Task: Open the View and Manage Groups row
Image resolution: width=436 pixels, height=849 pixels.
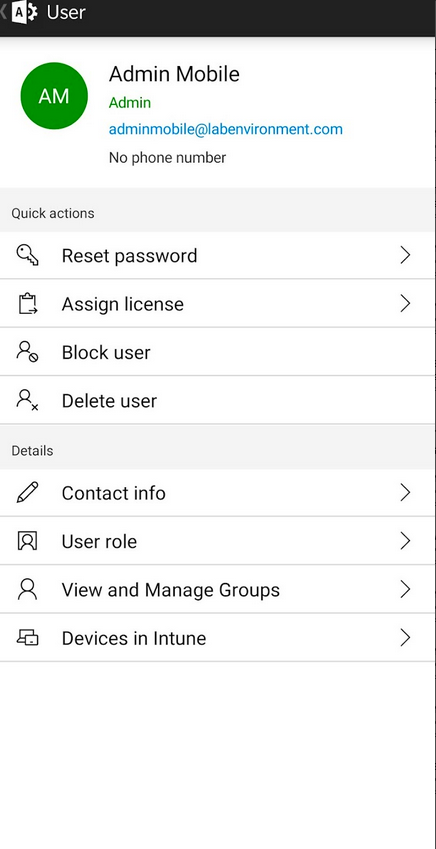Action: pyautogui.click(x=217, y=589)
